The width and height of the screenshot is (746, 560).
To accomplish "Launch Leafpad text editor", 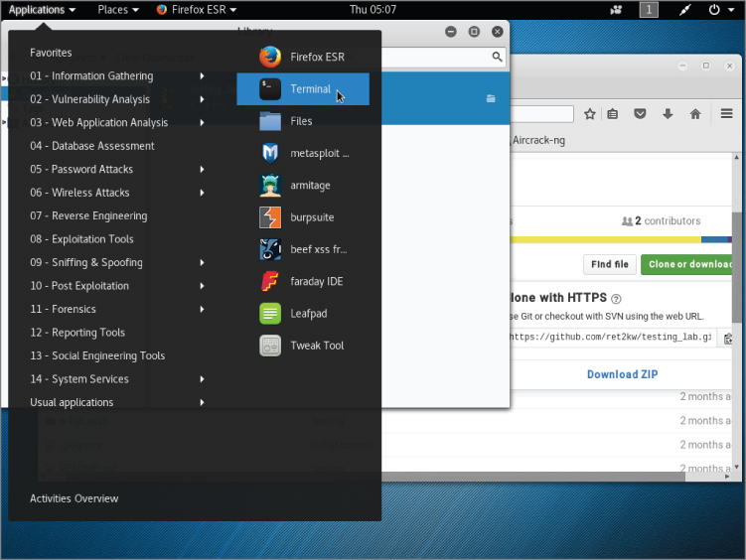I will [x=303, y=314].
